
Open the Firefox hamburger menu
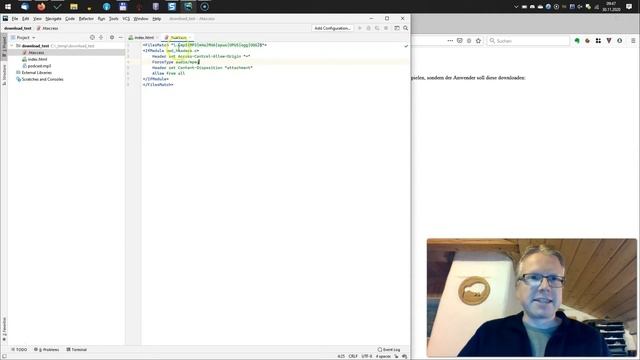coord(633,41)
